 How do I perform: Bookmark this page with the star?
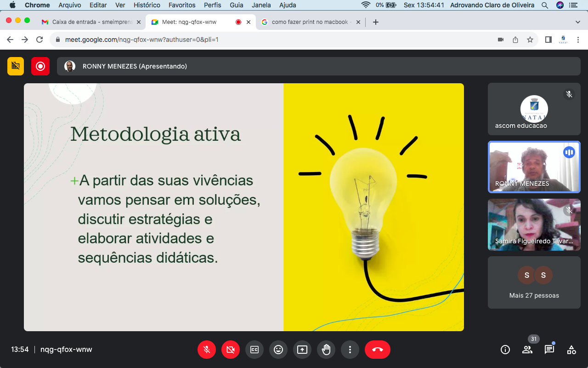(x=530, y=40)
